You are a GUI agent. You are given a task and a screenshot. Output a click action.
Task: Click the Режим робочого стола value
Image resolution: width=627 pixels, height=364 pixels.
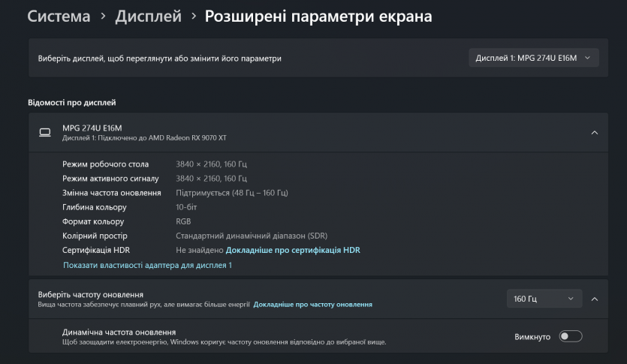211,164
